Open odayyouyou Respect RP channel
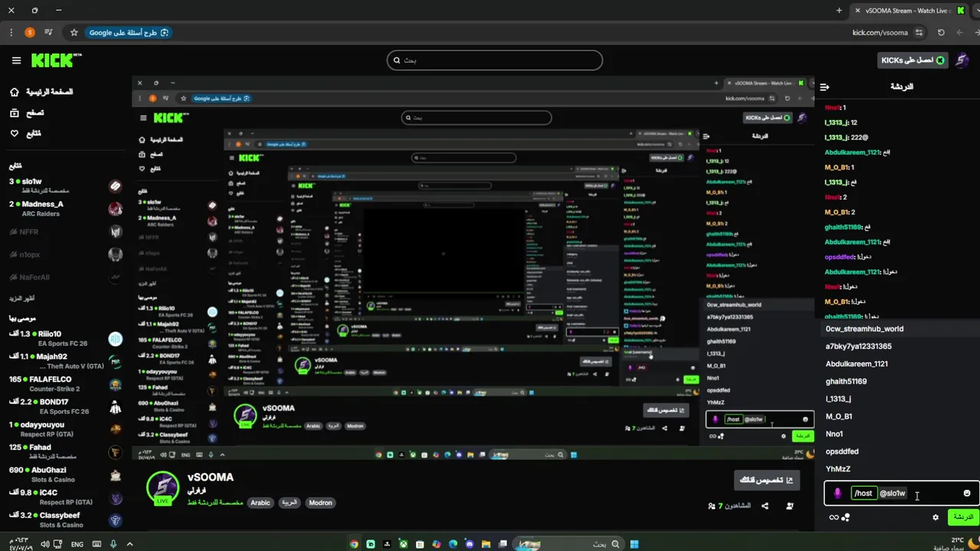 [x=65, y=429]
